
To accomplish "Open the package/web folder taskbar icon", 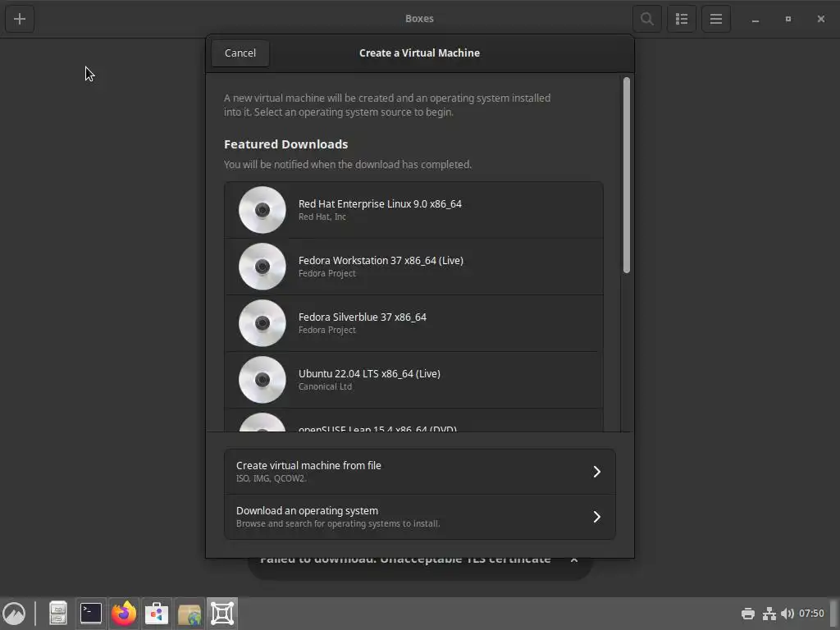I will (x=189, y=614).
